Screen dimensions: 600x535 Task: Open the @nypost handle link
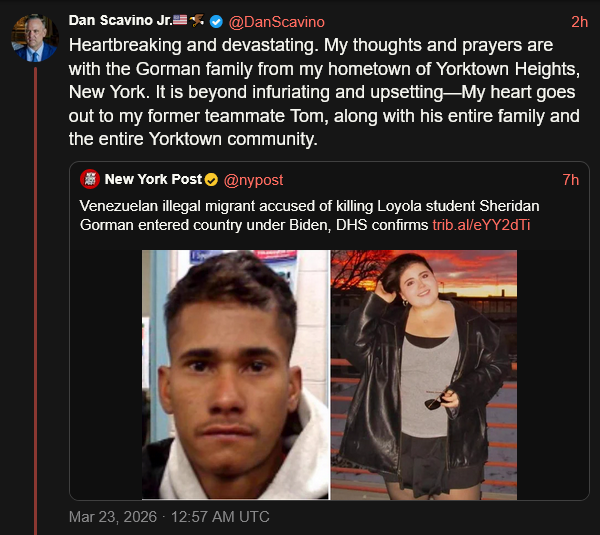click(253, 180)
